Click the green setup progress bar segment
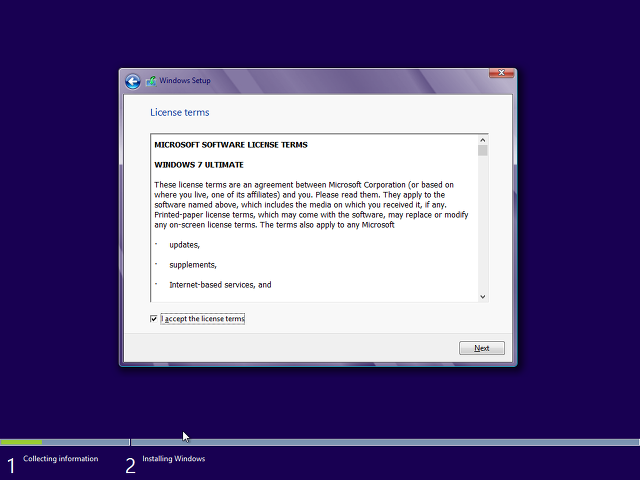This screenshot has width=640, height=480. 21,442
